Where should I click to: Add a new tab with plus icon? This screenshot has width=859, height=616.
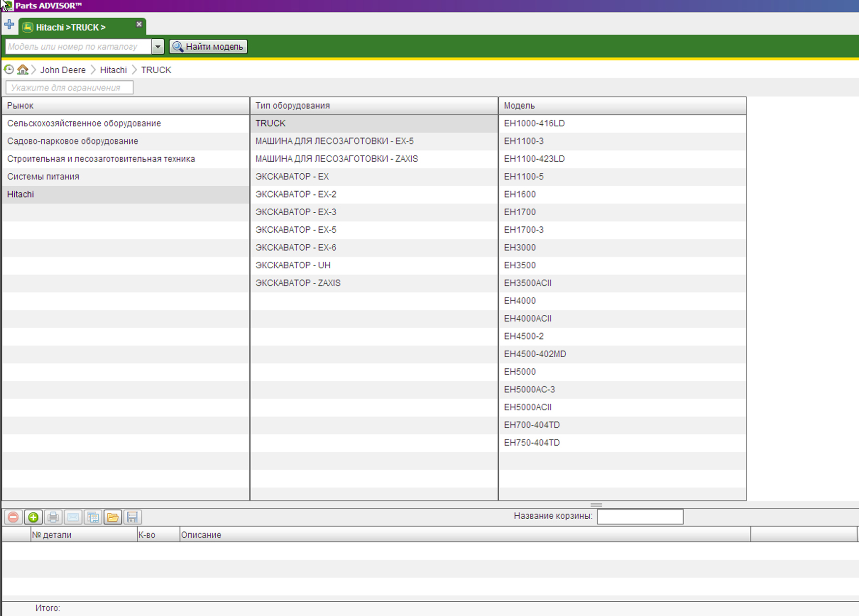pyautogui.click(x=9, y=25)
